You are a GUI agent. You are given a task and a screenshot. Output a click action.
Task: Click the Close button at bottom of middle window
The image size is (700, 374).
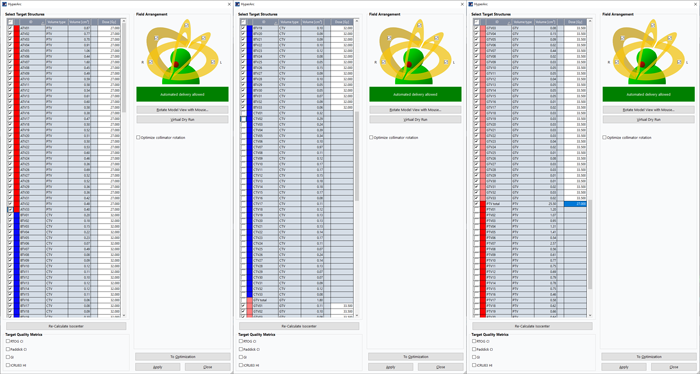pyautogui.click(x=441, y=367)
